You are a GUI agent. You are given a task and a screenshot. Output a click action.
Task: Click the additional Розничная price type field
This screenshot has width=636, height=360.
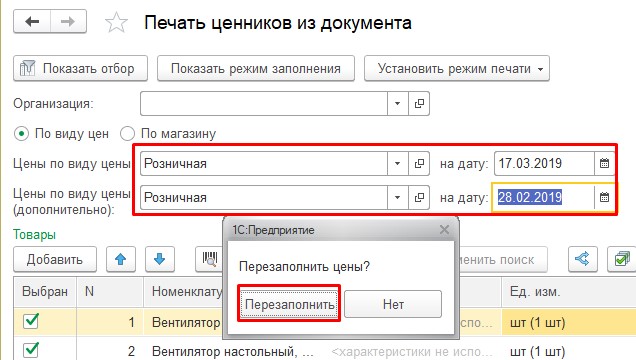pyautogui.click(x=264, y=197)
